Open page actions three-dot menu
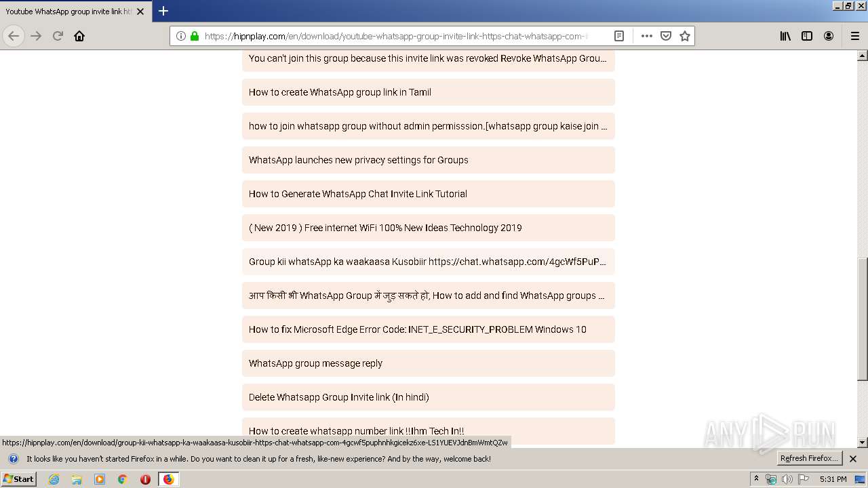 click(647, 36)
